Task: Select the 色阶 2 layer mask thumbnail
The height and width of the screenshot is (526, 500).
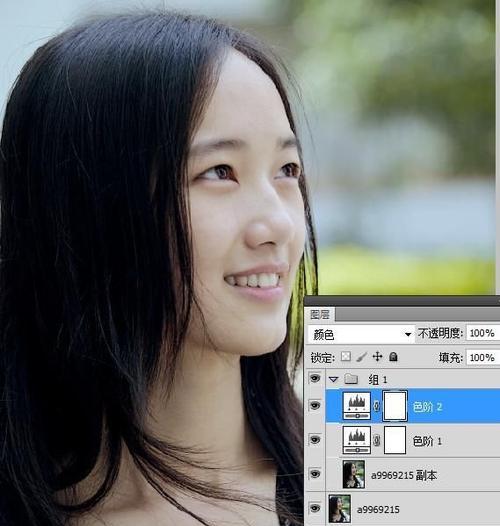Action: point(395,406)
